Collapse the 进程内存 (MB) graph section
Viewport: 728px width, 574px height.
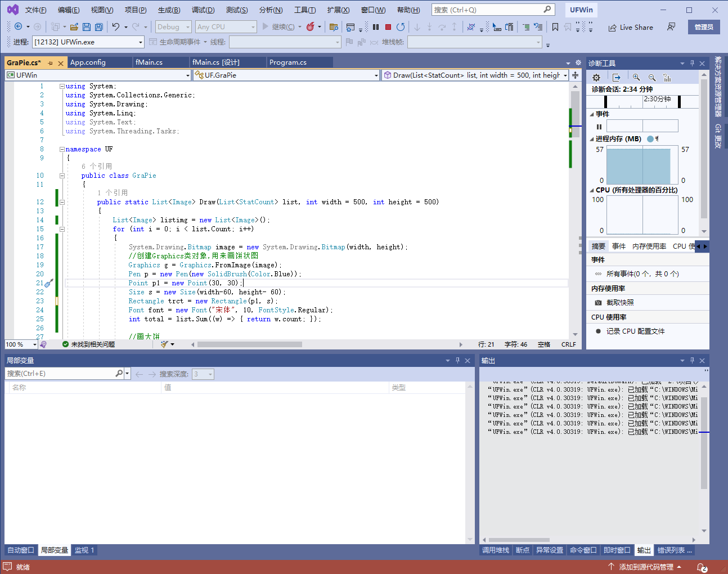click(x=592, y=139)
